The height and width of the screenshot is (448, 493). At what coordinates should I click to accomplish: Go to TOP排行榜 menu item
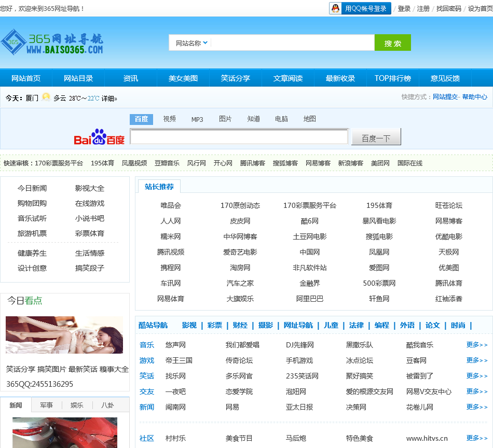pos(392,78)
